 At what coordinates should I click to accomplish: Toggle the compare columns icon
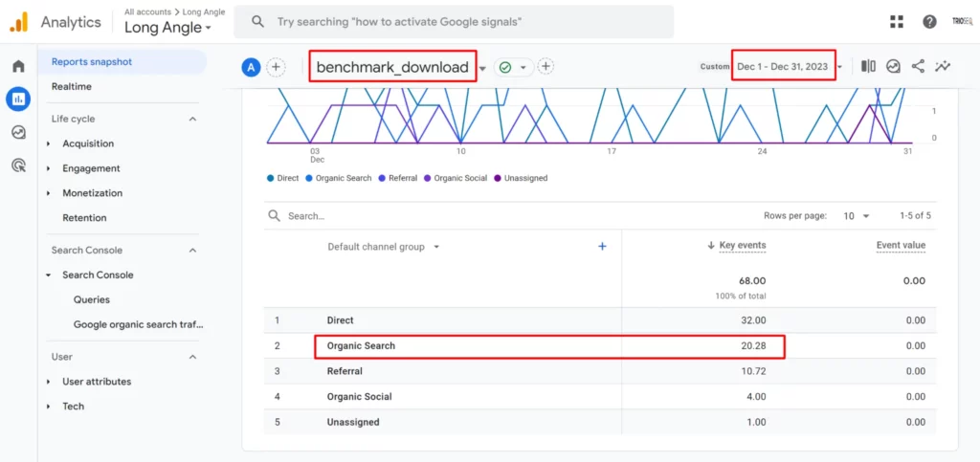(868, 66)
